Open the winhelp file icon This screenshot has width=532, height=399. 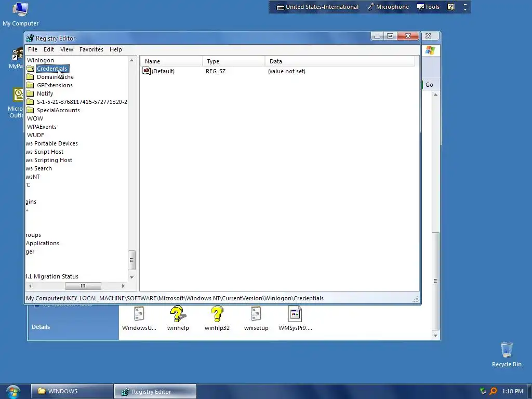[178, 314]
